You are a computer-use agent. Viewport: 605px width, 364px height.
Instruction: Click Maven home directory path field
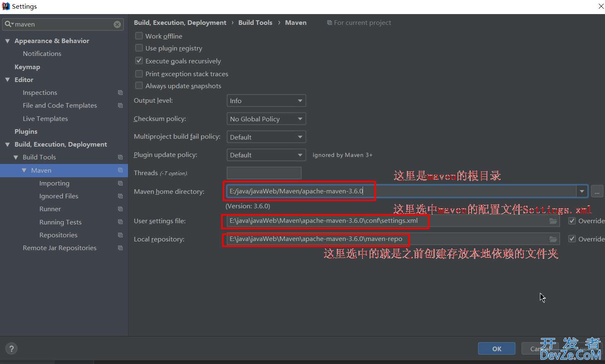coord(401,191)
